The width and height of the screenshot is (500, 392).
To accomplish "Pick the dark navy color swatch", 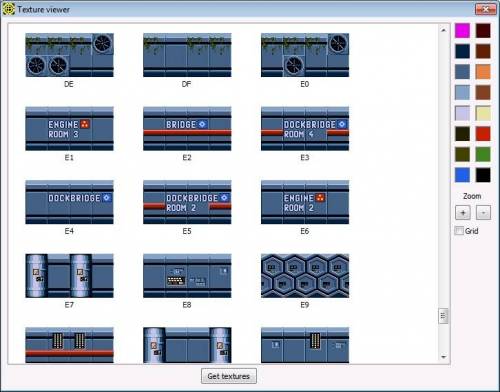I will pyautogui.click(x=463, y=51).
